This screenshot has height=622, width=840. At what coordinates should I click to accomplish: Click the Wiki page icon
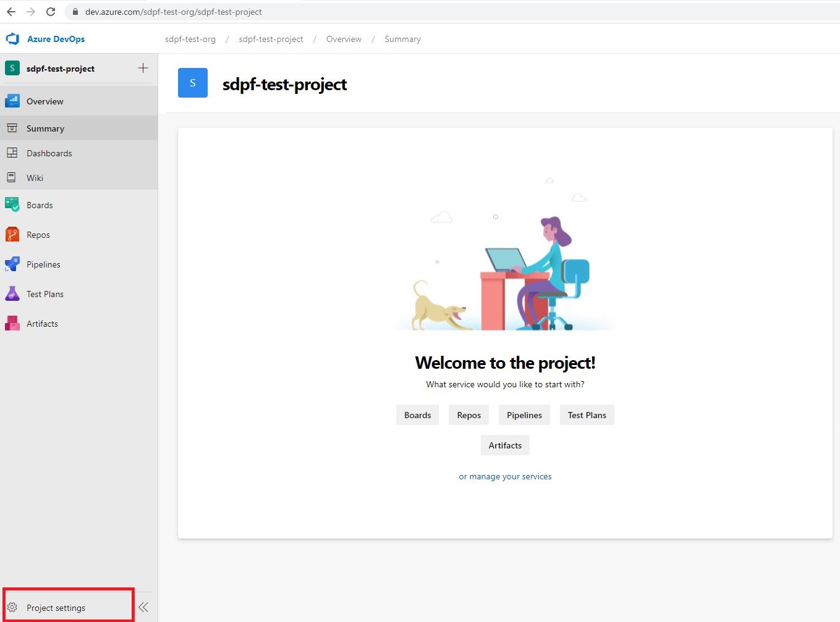click(11, 177)
